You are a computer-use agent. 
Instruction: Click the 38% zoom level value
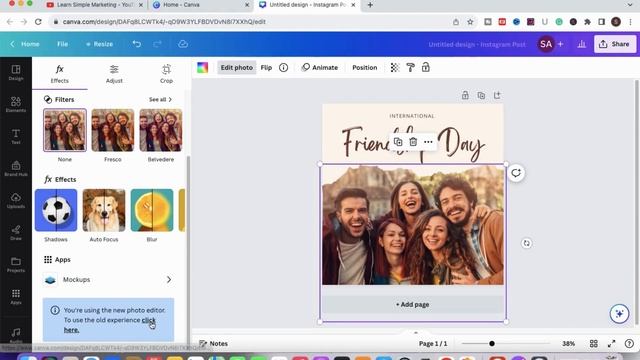tap(568, 344)
